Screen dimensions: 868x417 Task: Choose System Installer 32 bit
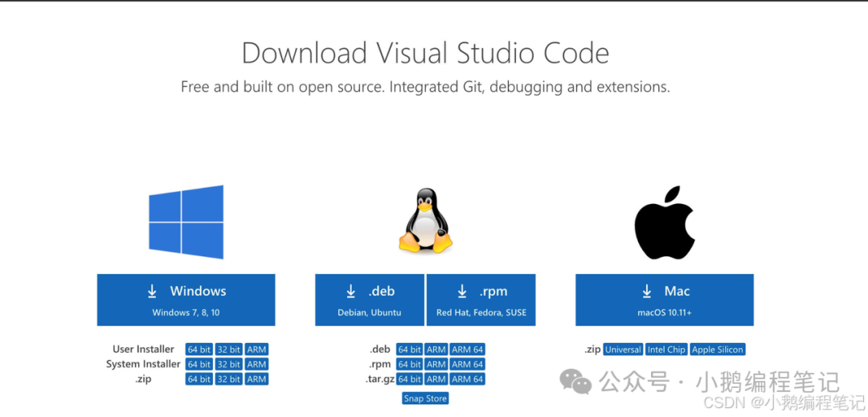pos(228,365)
